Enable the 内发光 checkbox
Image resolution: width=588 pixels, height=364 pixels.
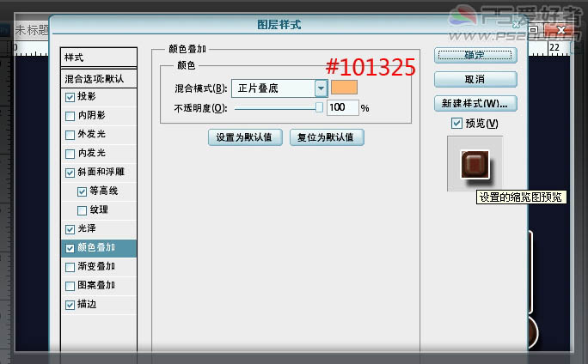[x=70, y=154]
